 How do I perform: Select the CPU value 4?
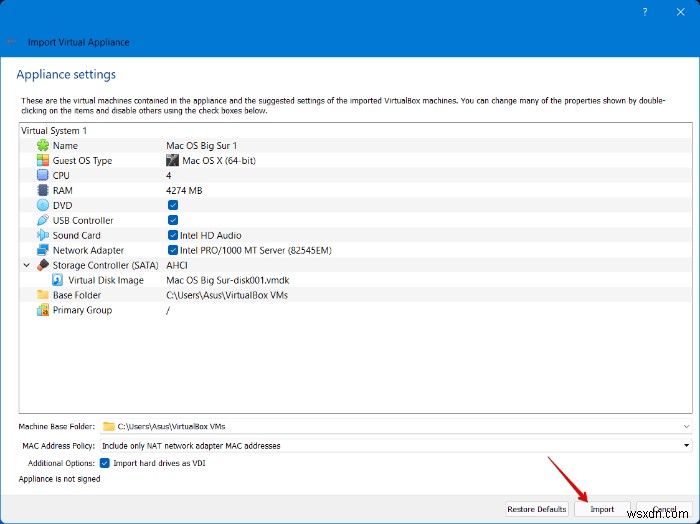(169, 176)
